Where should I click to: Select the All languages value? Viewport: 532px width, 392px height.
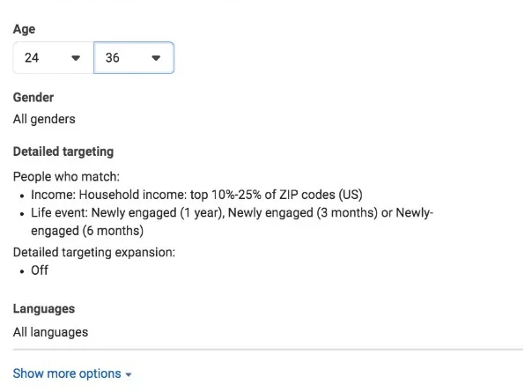[50, 332]
